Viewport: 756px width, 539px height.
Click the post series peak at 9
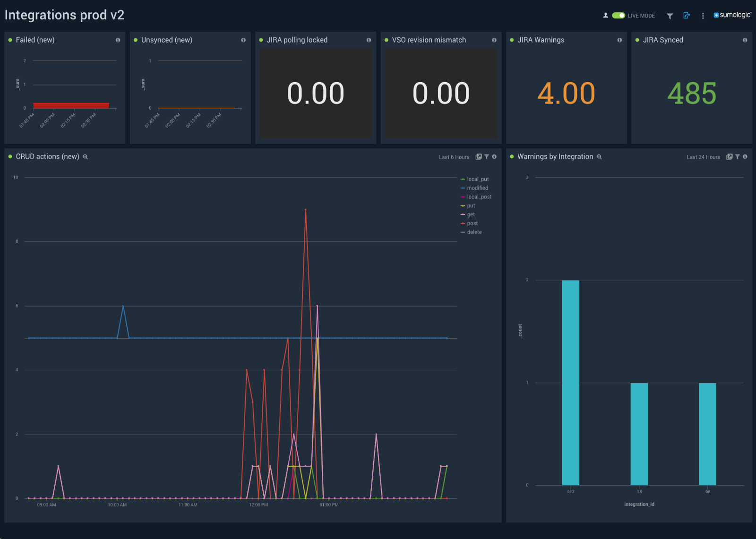tap(306, 210)
